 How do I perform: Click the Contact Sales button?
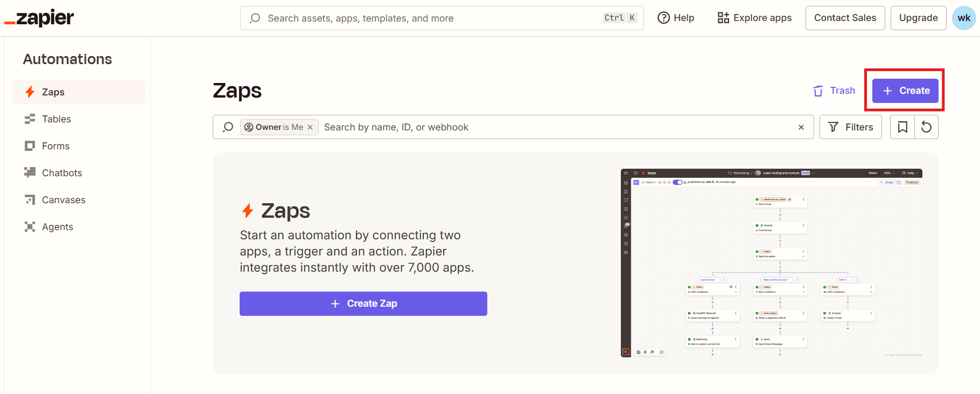coord(845,18)
